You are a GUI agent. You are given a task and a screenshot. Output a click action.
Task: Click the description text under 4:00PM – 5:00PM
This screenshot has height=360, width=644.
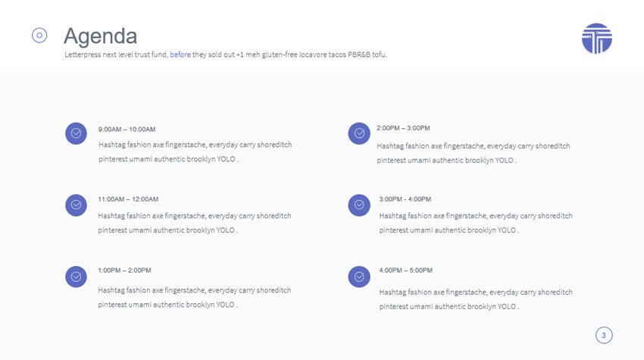pos(476,299)
